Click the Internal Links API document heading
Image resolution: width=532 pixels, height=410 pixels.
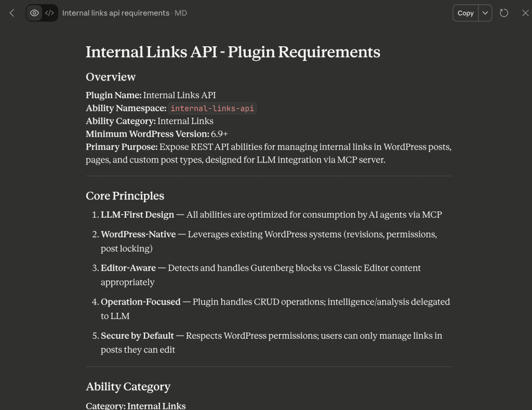[233, 52]
